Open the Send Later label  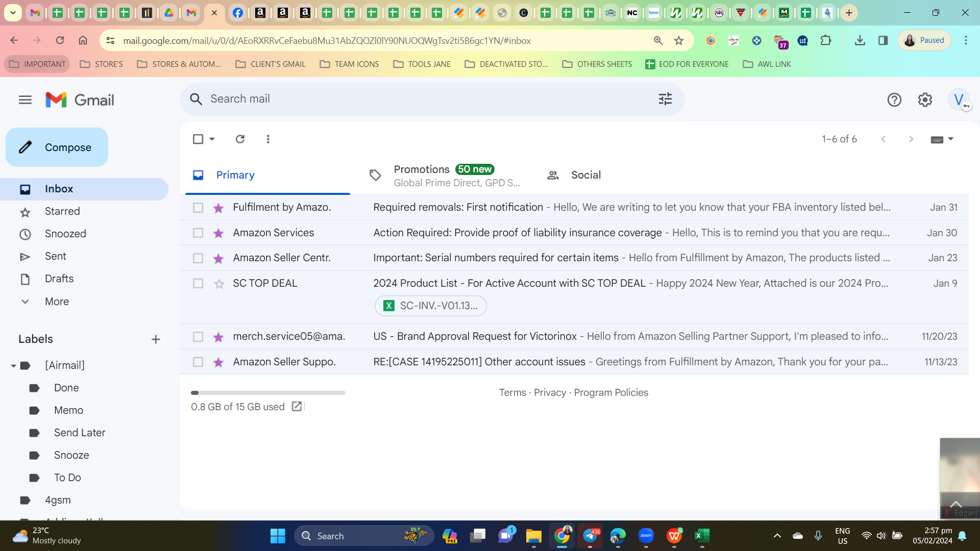pos(80,433)
